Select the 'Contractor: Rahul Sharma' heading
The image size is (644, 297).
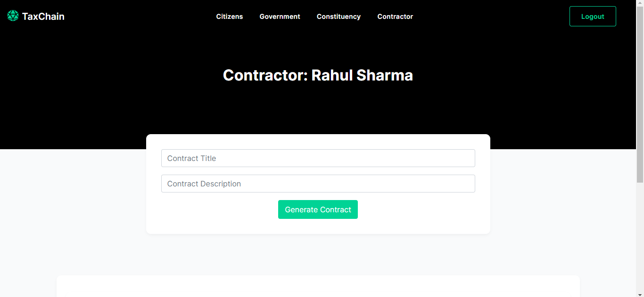[318, 75]
